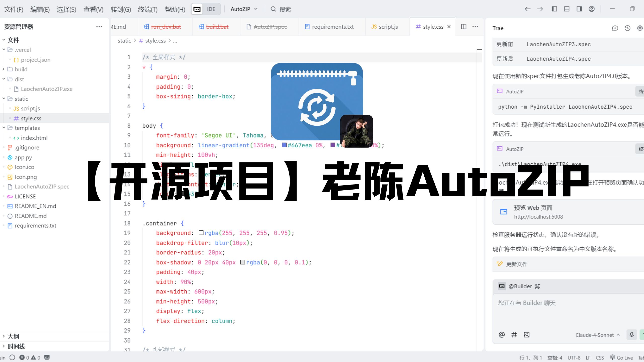Switch to IDE mode toggle
The height and width of the screenshot is (362, 644).
[211, 9]
